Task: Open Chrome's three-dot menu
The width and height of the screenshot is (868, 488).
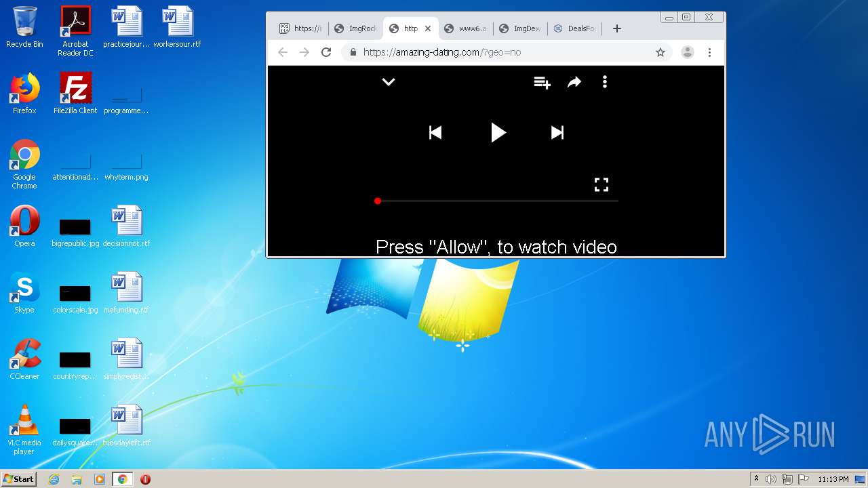Action: tap(709, 52)
